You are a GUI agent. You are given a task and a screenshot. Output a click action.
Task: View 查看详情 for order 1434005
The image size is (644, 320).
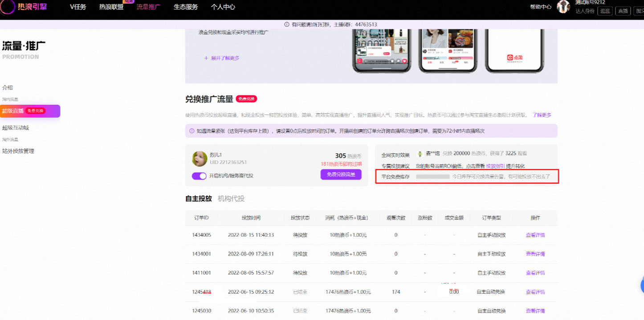(x=534, y=235)
